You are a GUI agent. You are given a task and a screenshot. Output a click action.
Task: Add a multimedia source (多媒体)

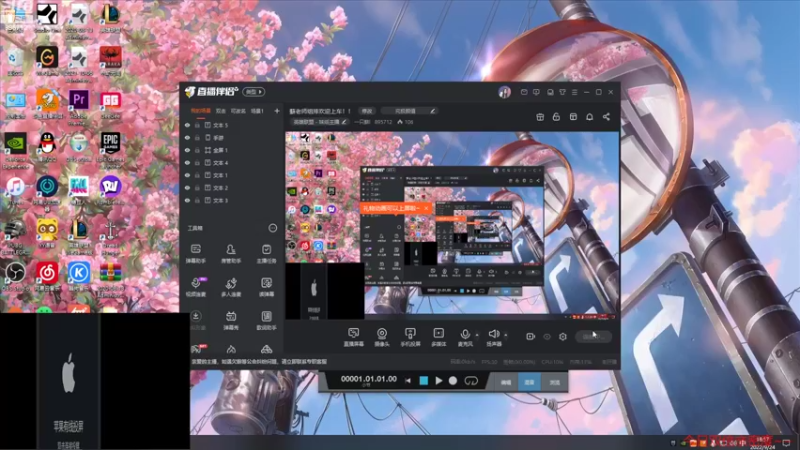439,337
